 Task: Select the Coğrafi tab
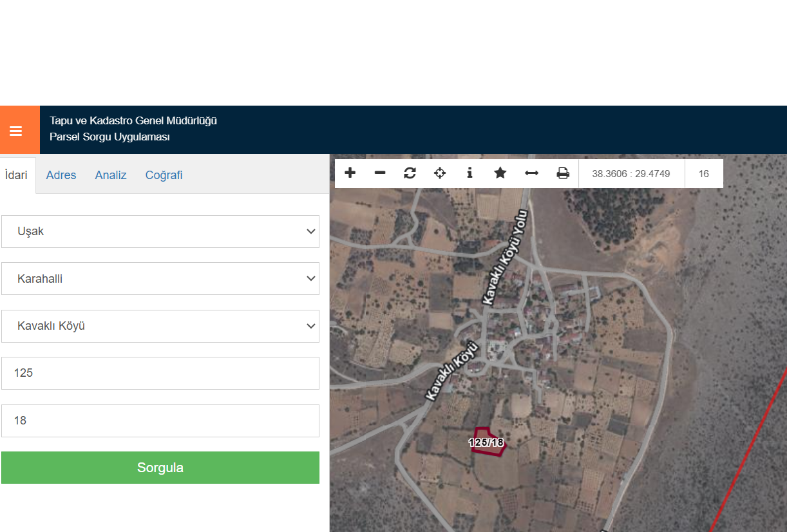point(164,175)
